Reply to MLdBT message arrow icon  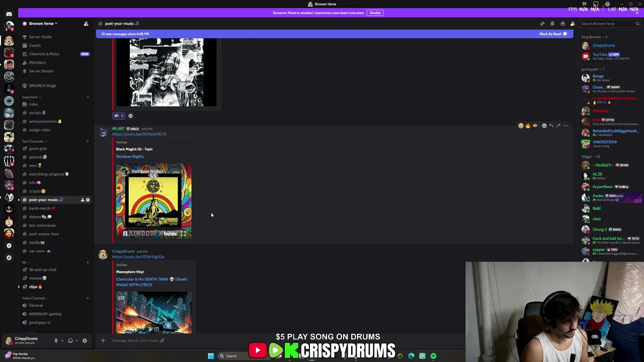(x=551, y=126)
